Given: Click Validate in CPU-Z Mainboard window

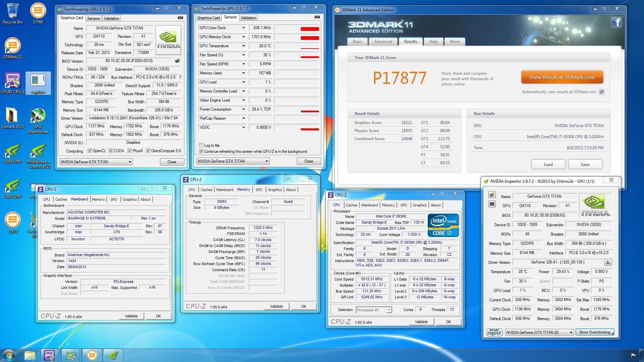Looking at the screenshot, I should [x=131, y=316].
